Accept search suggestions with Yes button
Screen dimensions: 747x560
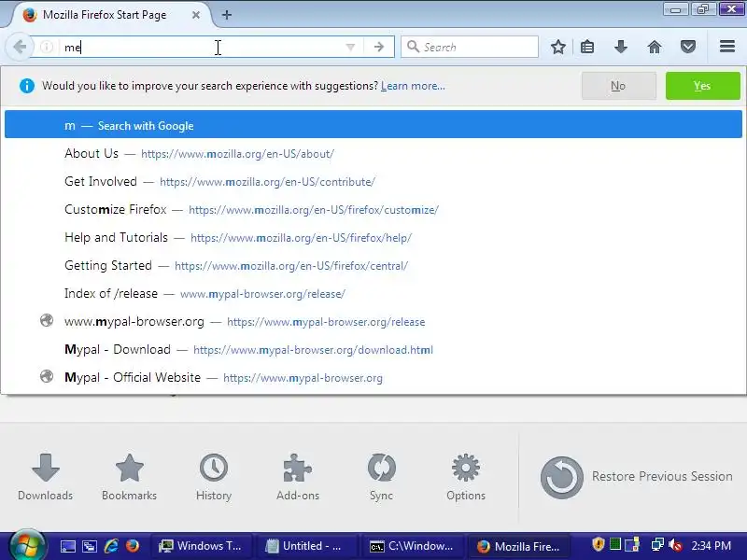[703, 86]
